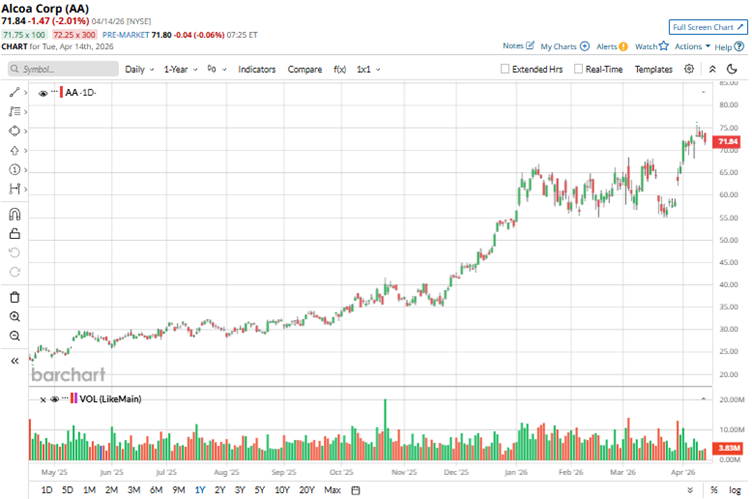Image resolution: width=752 pixels, height=499 pixels.
Task: Open the 1x1 grid layout dropdown
Action: (x=368, y=70)
